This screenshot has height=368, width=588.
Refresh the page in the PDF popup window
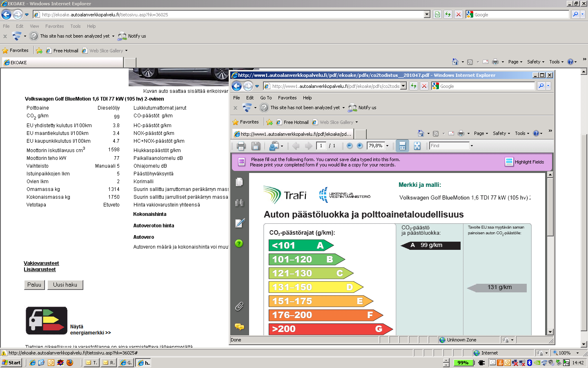tap(414, 86)
